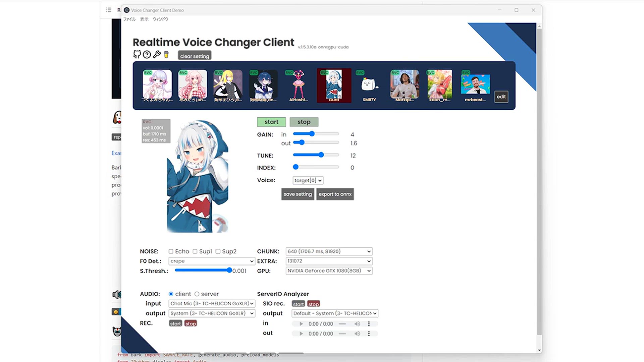Open the audio output device dropdown
The height and width of the screenshot is (362, 644).
click(212, 313)
